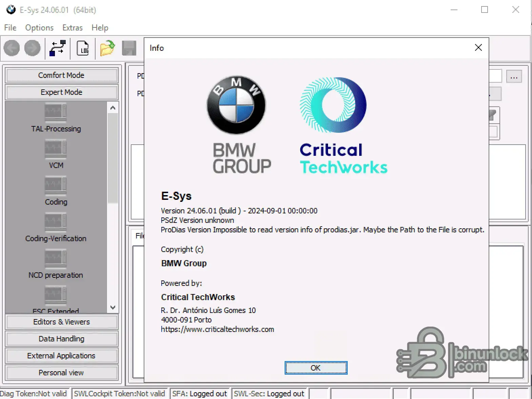Image resolution: width=532 pixels, height=399 pixels.
Task: Click the 'SWL-Sec: Logged out' status entry
Action: pyautogui.click(x=269, y=394)
